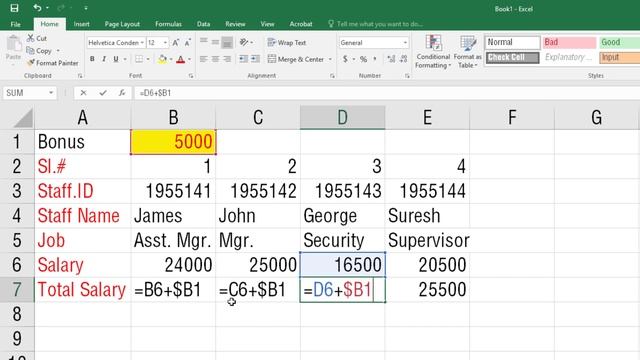Apply the Good cell style
Image resolution: width=640 pixels, height=360 pixels.
pos(619,42)
